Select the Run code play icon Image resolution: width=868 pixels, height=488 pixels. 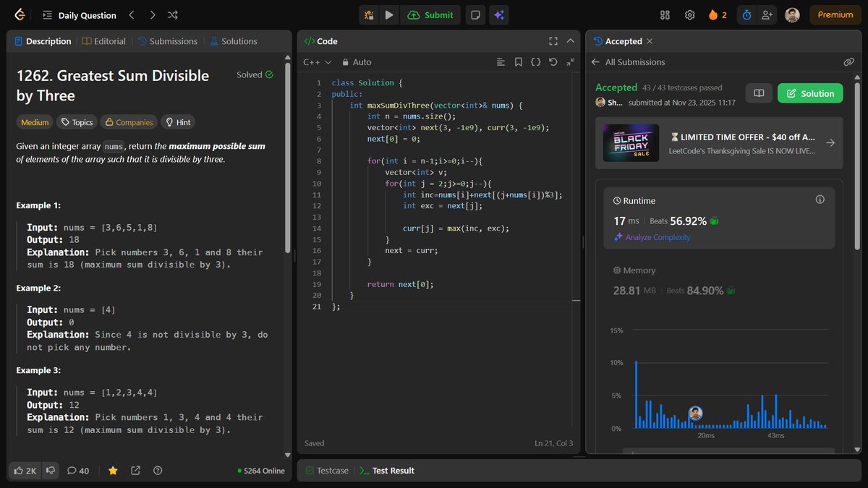tap(389, 14)
